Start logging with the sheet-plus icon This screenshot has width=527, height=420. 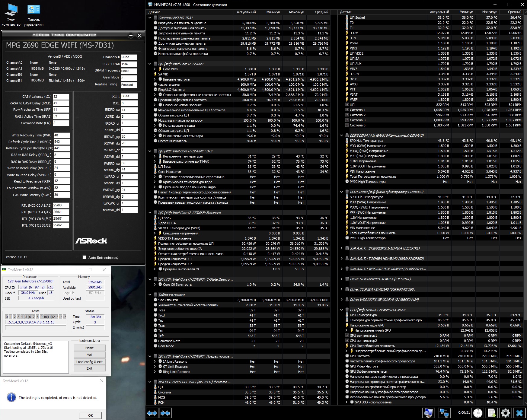click(491, 413)
